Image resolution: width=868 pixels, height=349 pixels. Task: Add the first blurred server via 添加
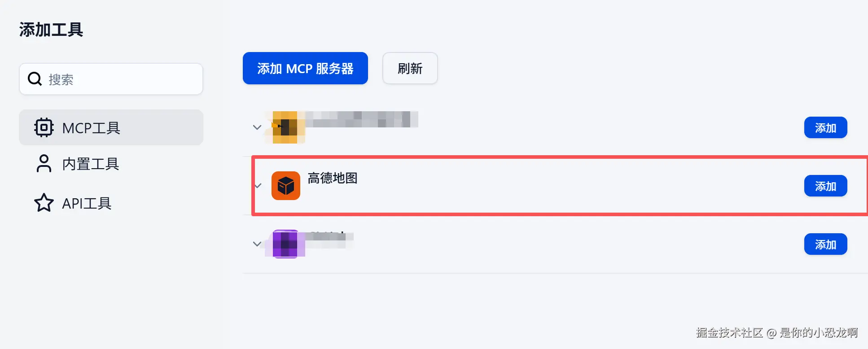click(x=825, y=127)
